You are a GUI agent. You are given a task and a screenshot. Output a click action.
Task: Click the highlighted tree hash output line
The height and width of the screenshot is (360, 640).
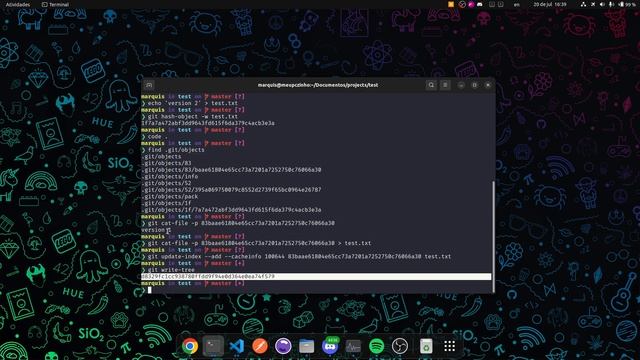[316, 276]
